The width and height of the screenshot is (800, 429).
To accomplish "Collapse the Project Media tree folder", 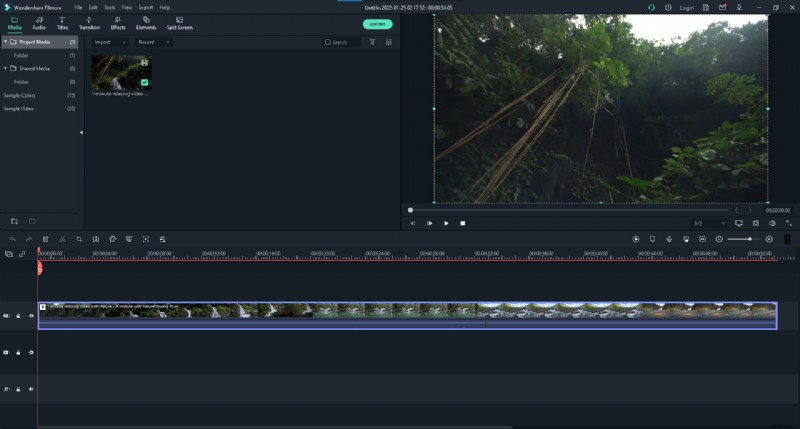I will click(5, 42).
